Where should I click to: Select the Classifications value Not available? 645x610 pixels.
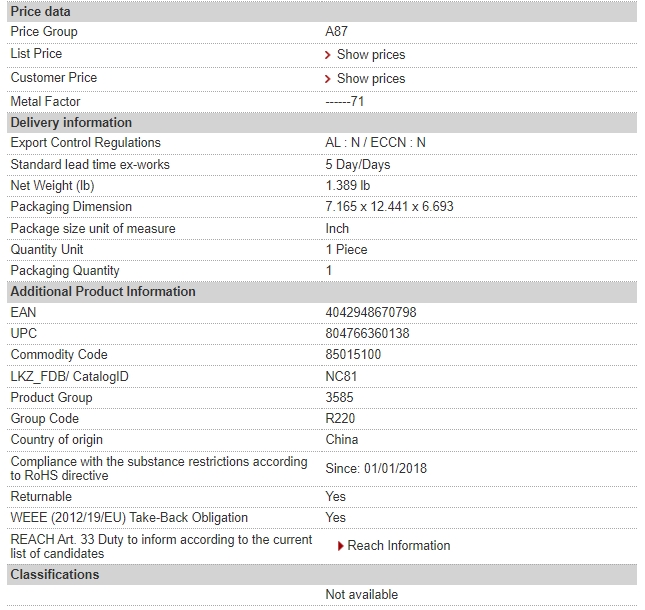coord(362,594)
